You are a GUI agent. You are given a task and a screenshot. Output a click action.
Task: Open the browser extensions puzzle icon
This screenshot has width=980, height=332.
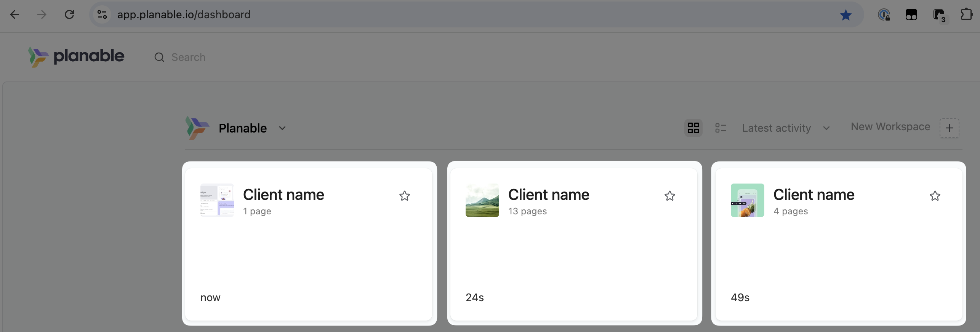[x=966, y=15]
